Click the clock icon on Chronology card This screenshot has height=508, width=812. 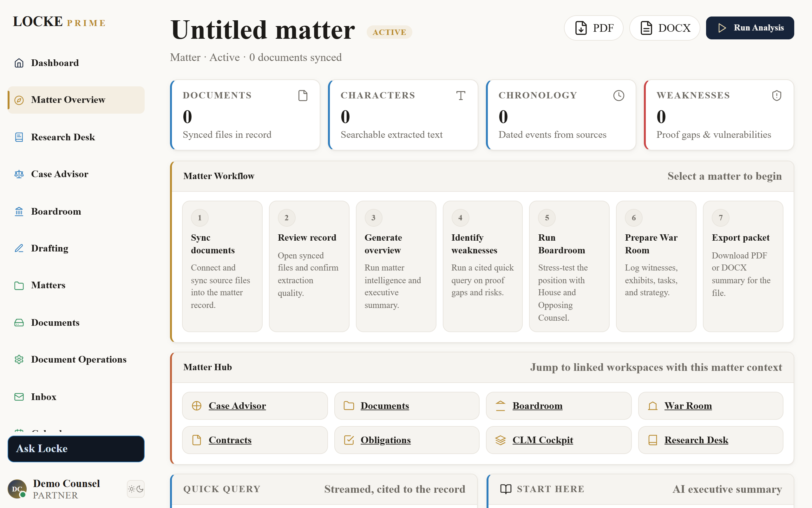[x=619, y=96]
